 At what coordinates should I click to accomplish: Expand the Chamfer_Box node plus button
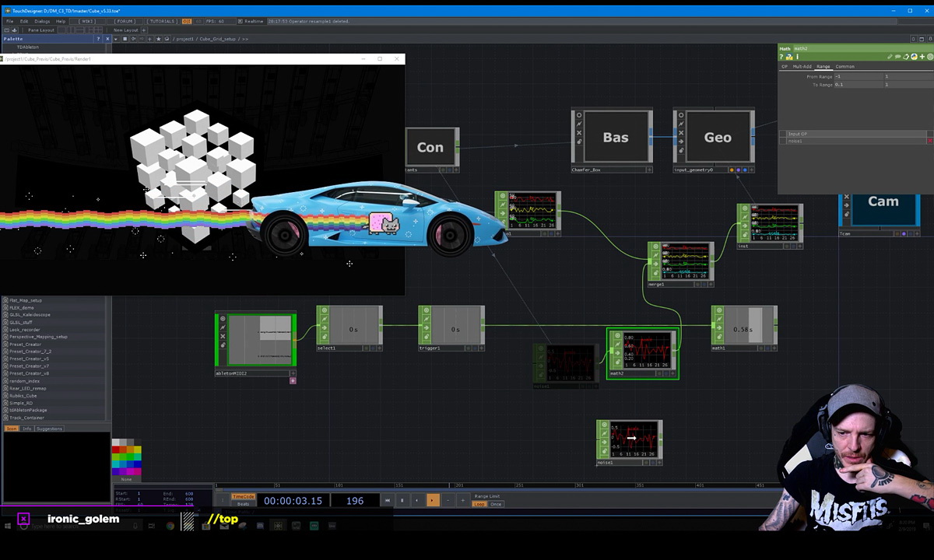click(x=650, y=170)
